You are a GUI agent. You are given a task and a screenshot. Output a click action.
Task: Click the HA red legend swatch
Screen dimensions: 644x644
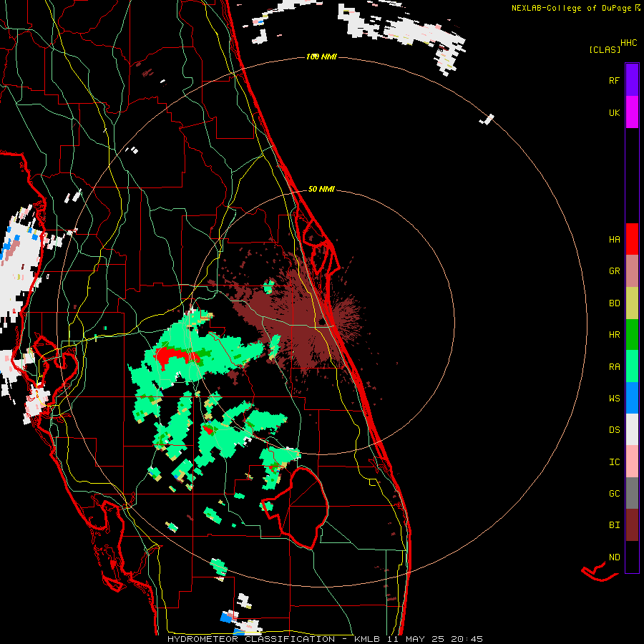[632, 239]
